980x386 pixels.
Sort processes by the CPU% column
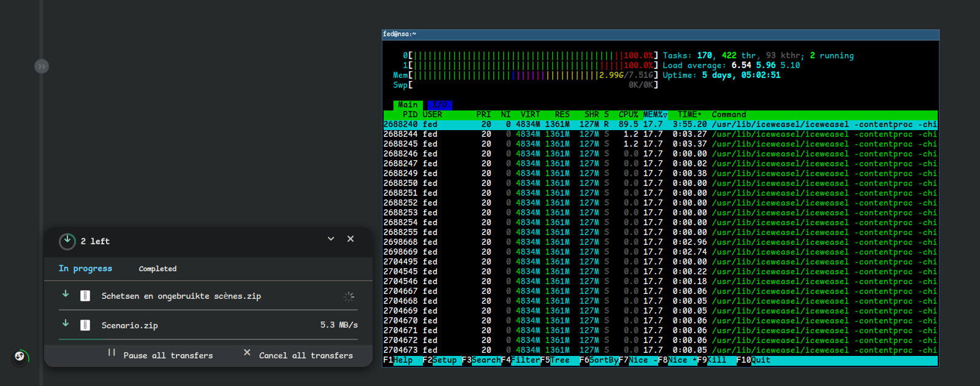pos(628,115)
